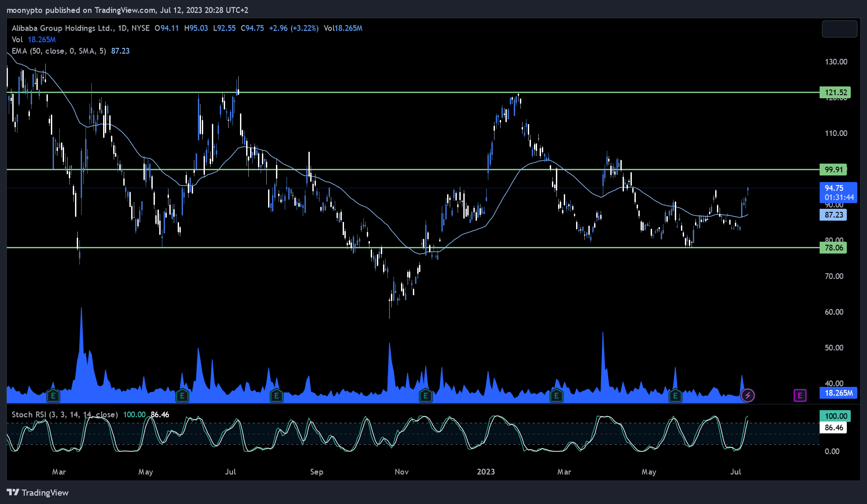Click Vol18.265M in the symbol header line
Viewport: 867px width, 504px height.
tap(343, 28)
